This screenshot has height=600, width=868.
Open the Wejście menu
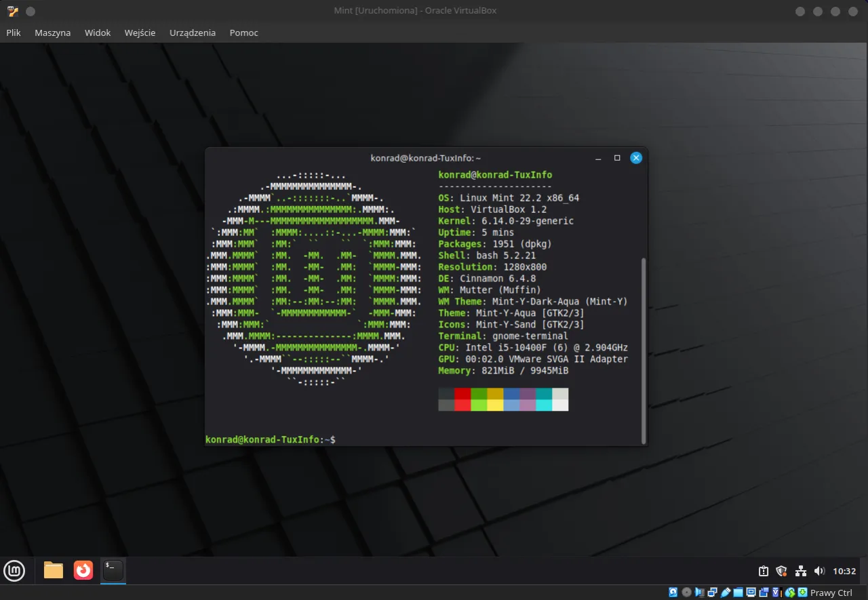tap(140, 33)
